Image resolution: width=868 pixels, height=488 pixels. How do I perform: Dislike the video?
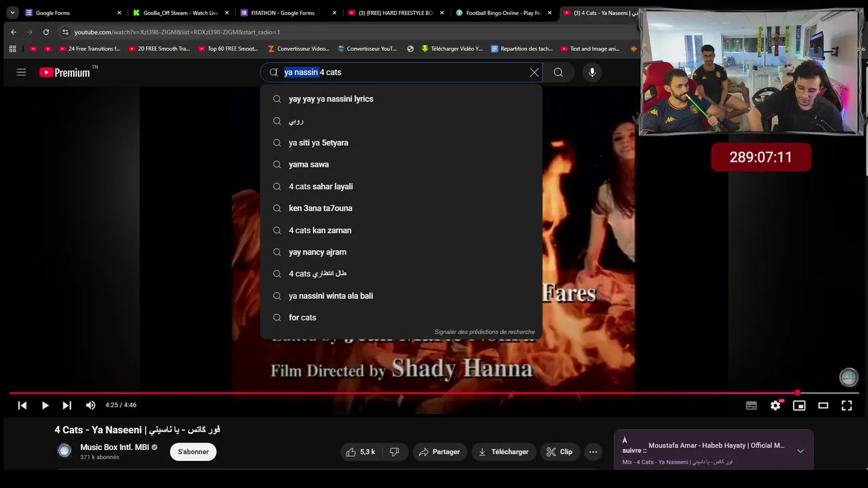tap(394, 451)
